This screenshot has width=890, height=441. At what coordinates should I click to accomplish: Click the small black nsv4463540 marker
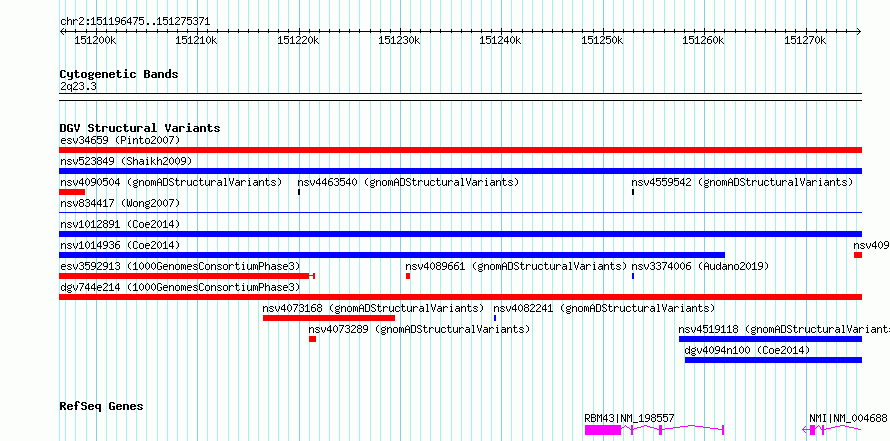click(x=299, y=192)
